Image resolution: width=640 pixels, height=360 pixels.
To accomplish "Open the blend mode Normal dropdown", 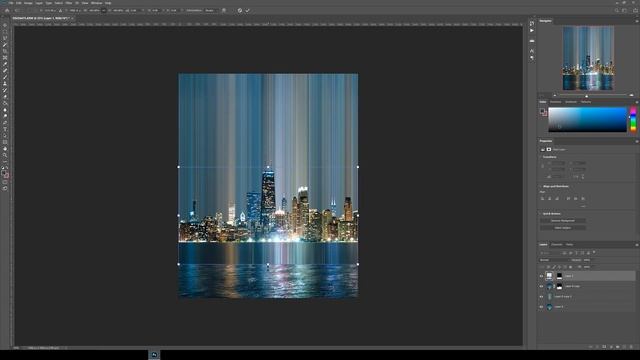I will [x=554, y=260].
